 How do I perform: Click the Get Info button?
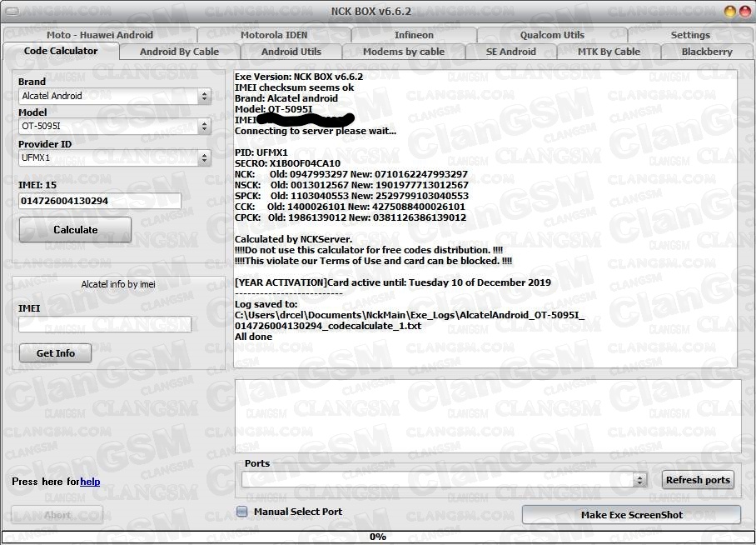(x=56, y=352)
